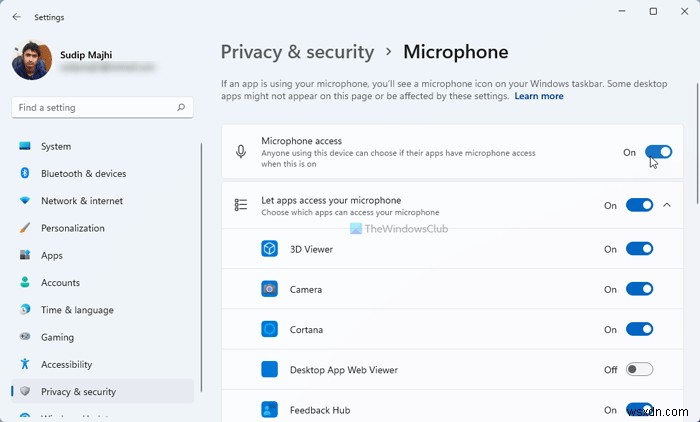
Task: Open the Learn more link
Action: (x=539, y=96)
